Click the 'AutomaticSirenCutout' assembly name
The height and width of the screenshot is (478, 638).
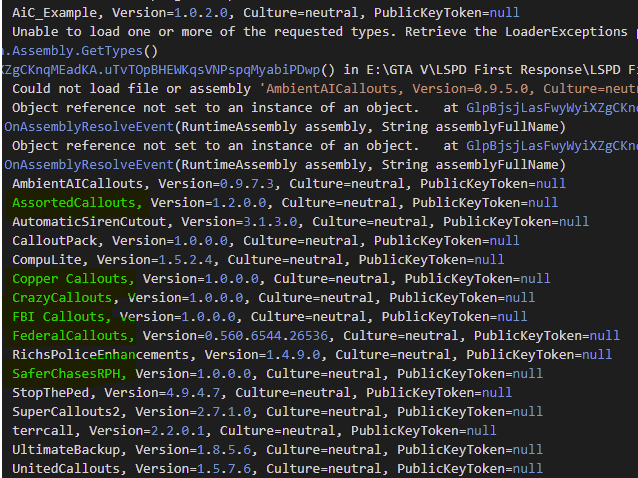pos(89,222)
